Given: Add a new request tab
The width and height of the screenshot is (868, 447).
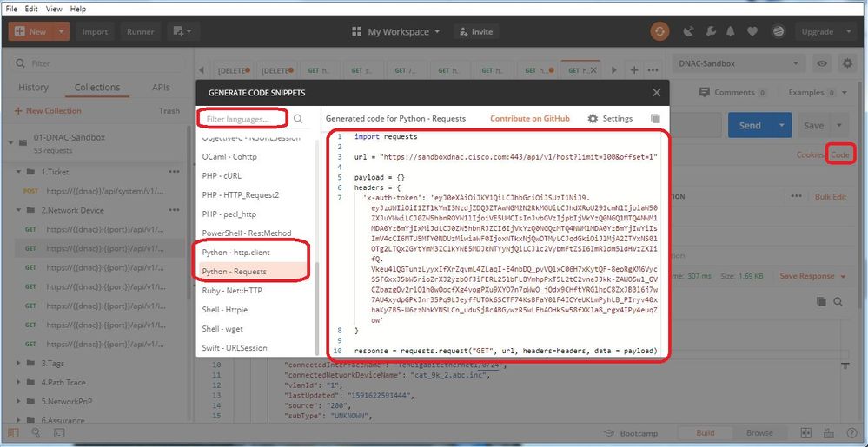Looking at the screenshot, I should click(634, 70).
